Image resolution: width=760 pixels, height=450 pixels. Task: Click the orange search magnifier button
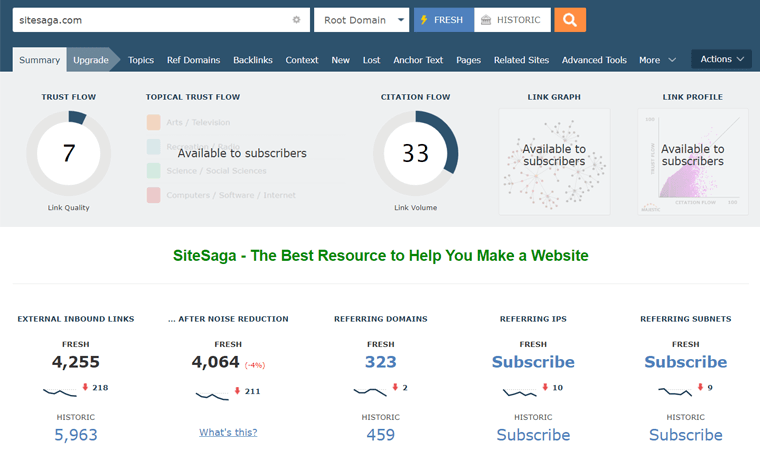(570, 20)
